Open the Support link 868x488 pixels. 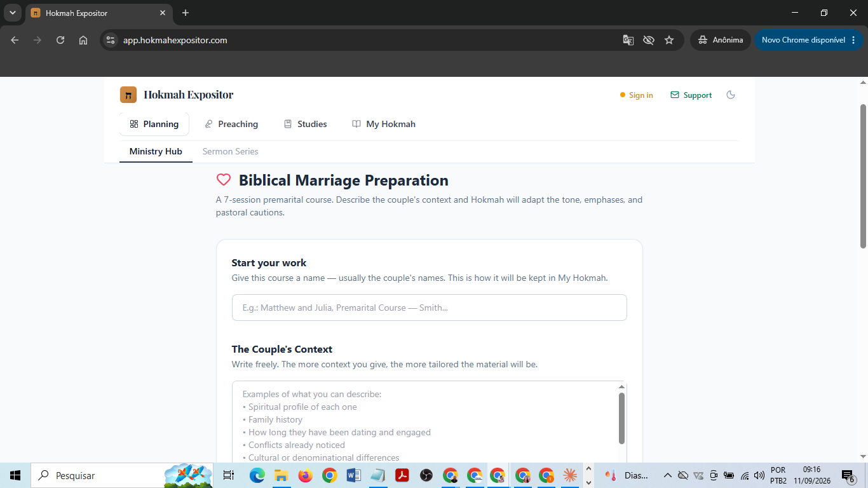coord(691,95)
